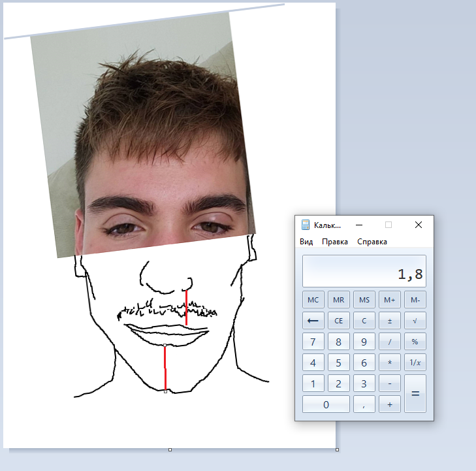Click the equals button
476x471 pixels.
point(415,394)
